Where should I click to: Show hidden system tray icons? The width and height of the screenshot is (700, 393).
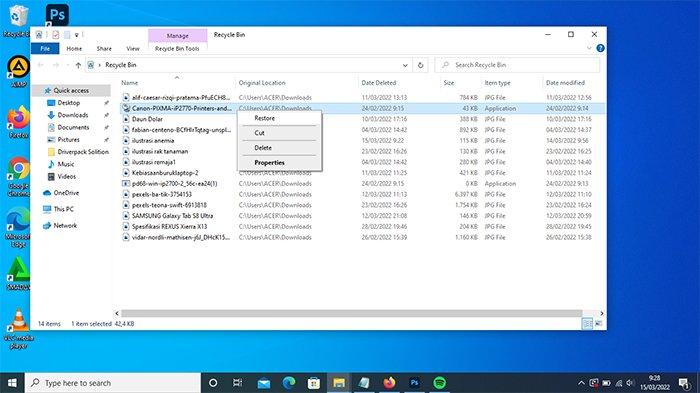(x=581, y=383)
